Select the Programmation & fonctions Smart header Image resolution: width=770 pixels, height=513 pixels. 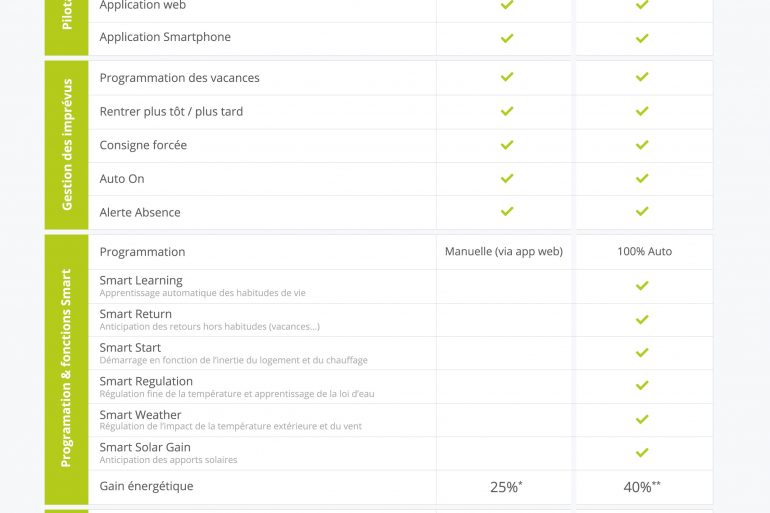(67, 369)
